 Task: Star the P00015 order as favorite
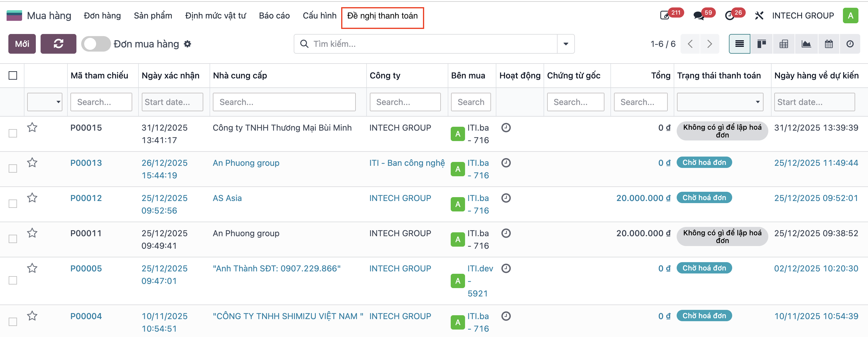coord(32,128)
